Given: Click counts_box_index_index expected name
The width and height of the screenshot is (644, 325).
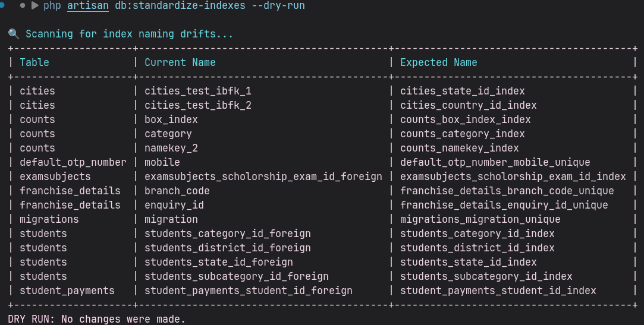Looking at the screenshot, I should click(466, 120).
